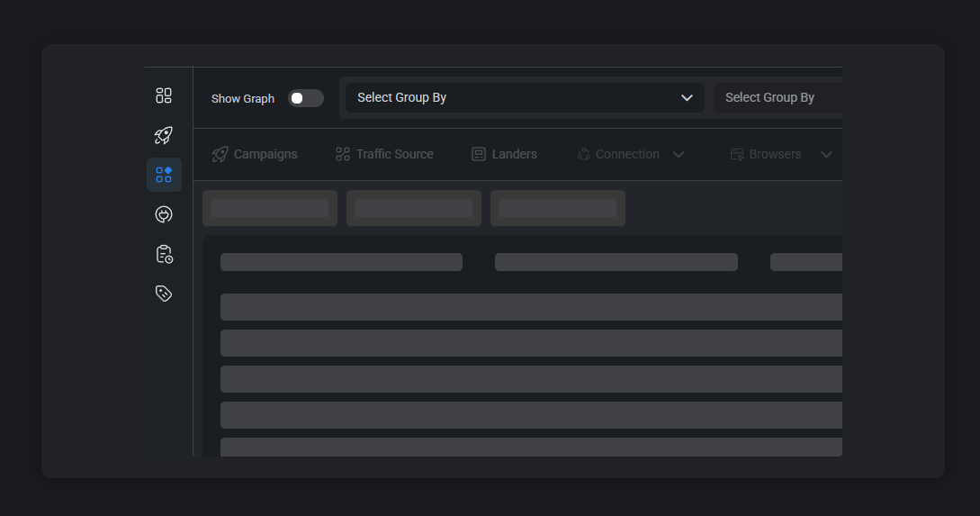
Task: Click the first loading placeholder button below tabs
Action: point(270,208)
